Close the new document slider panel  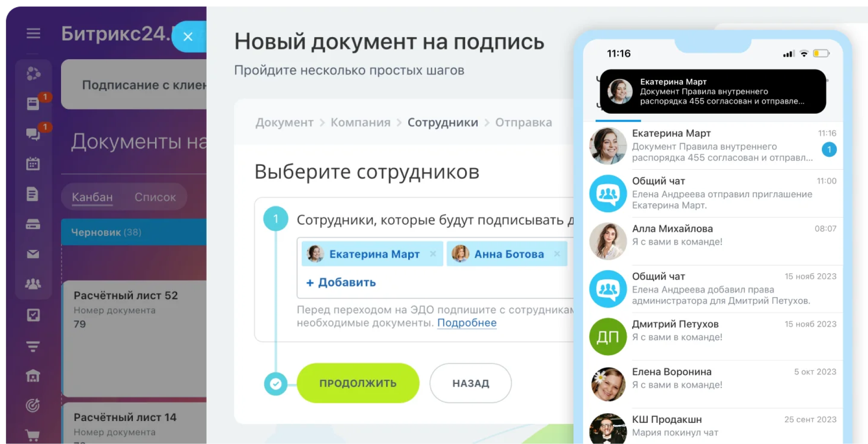[x=188, y=37]
